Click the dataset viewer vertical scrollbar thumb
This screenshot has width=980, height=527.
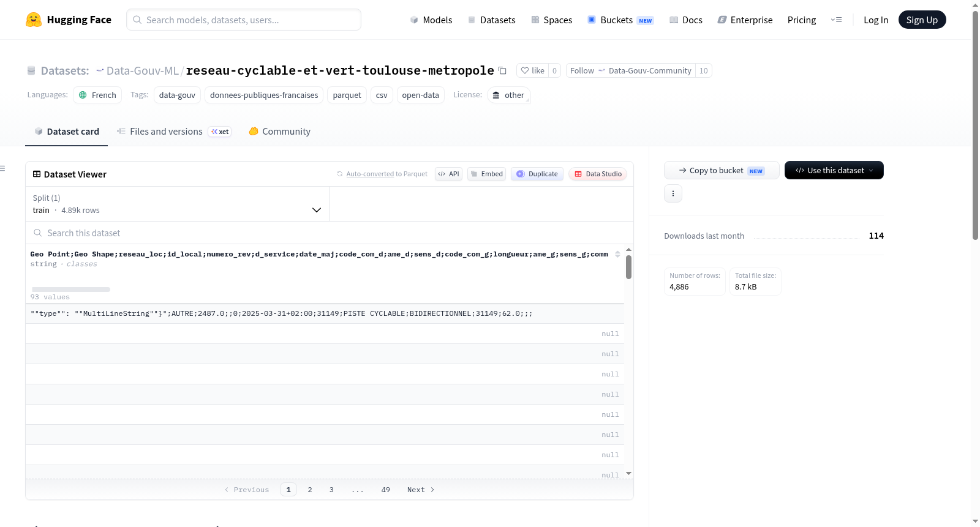628,267
